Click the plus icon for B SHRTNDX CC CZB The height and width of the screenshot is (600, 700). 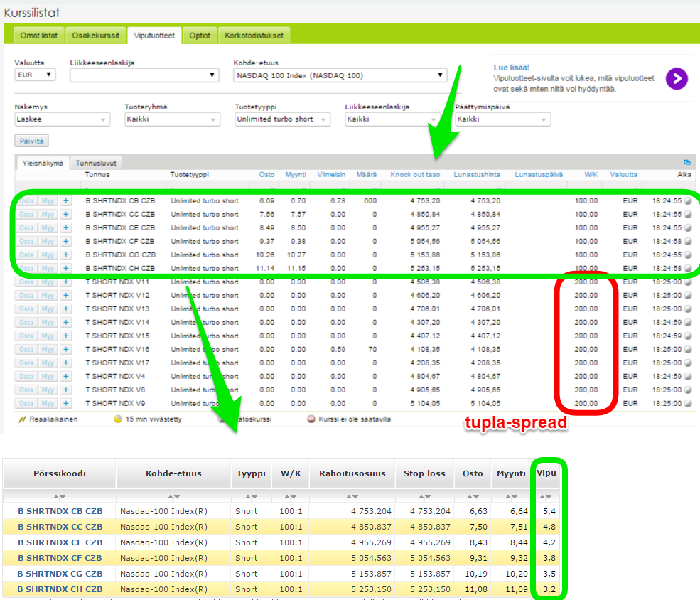coord(66,214)
